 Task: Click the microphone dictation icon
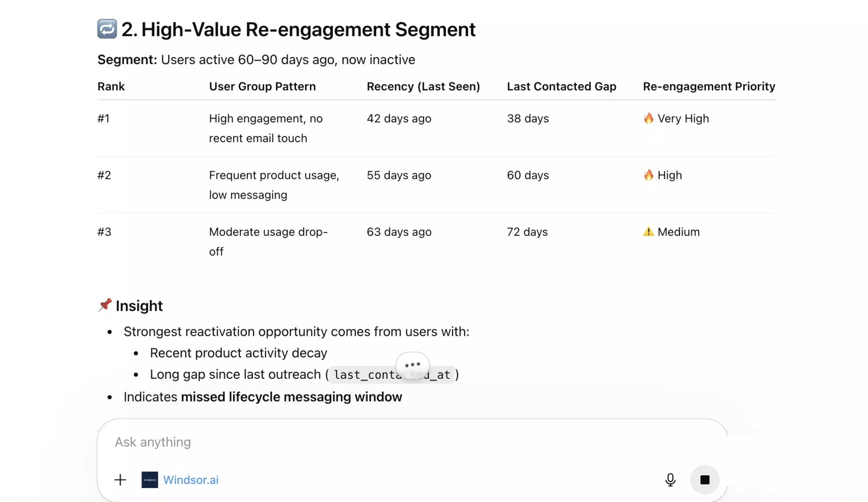[x=670, y=480]
